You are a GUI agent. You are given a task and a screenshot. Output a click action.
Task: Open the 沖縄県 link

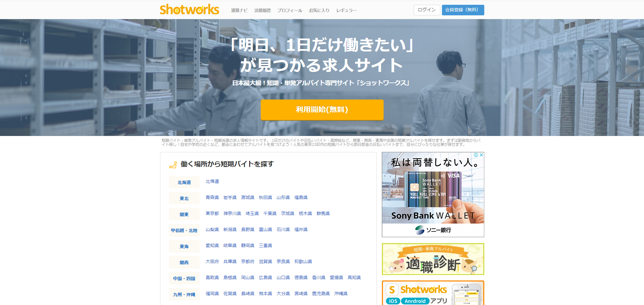[341, 293]
